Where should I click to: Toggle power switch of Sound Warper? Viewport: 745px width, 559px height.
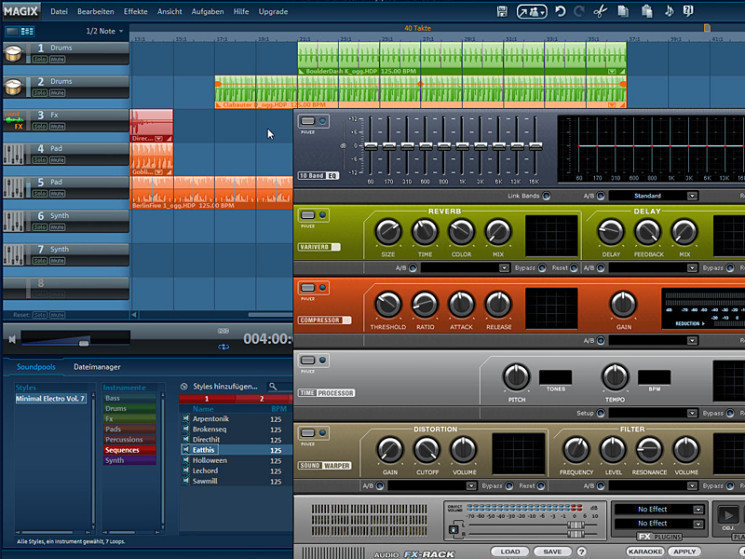[308, 433]
